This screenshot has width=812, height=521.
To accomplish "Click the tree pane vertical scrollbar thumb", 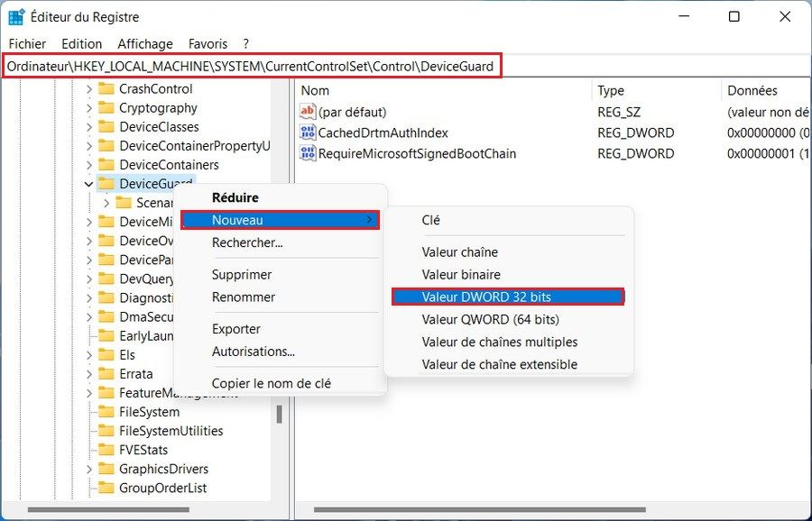I will pos(279,414).
